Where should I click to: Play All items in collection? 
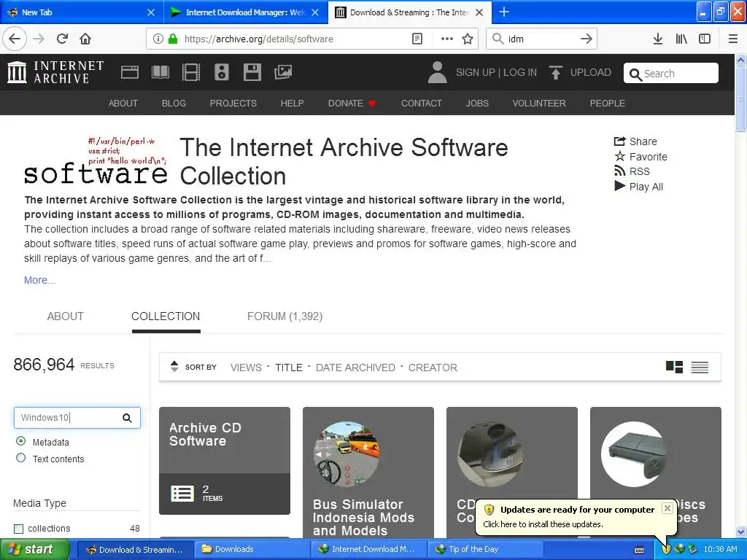pos(638,187)
